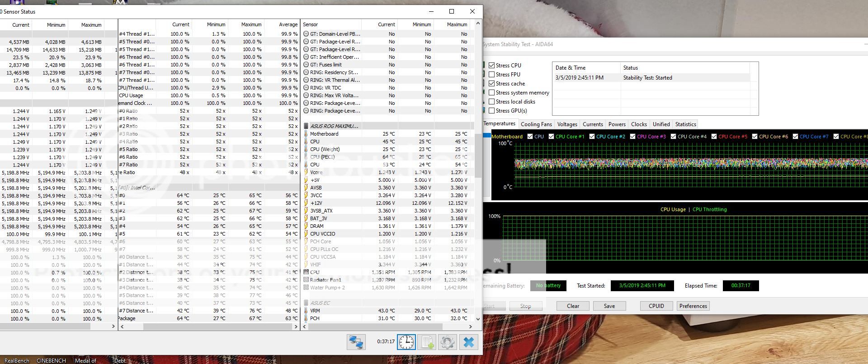This screenshot has width=868, height=364.
Task: Tick the Stress local disks checkbox
Action: pyautogui.click(x=491, y=102)
